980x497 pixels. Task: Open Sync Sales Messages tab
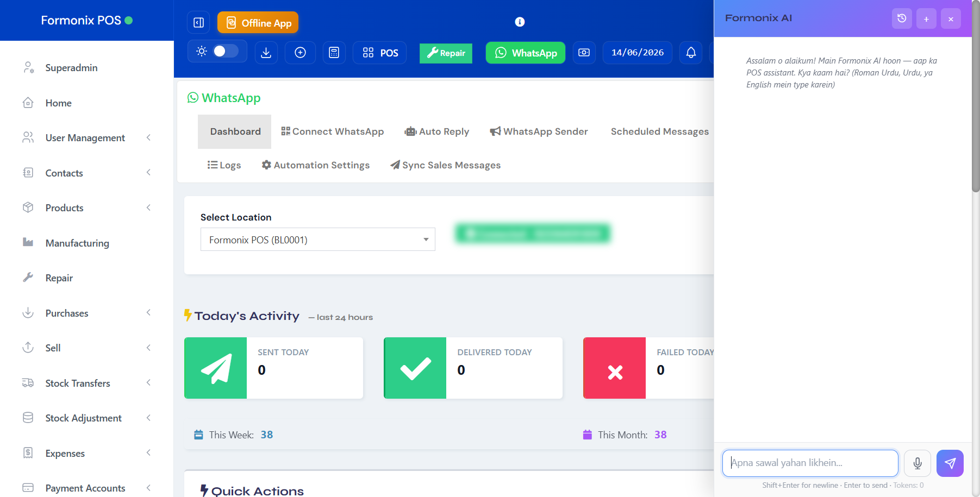(446, 165)
